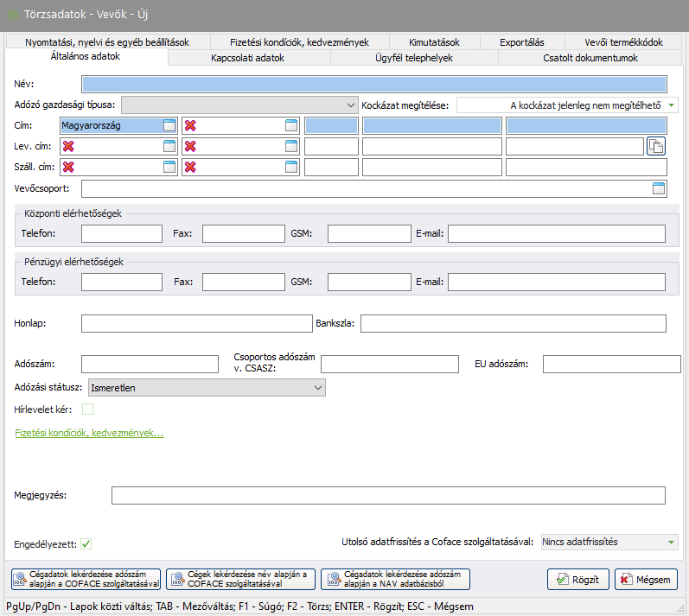Open the Exportálás tab
The height and width of the screenshot is (616, 689).
pyautogui.click(x=521, y=42)
